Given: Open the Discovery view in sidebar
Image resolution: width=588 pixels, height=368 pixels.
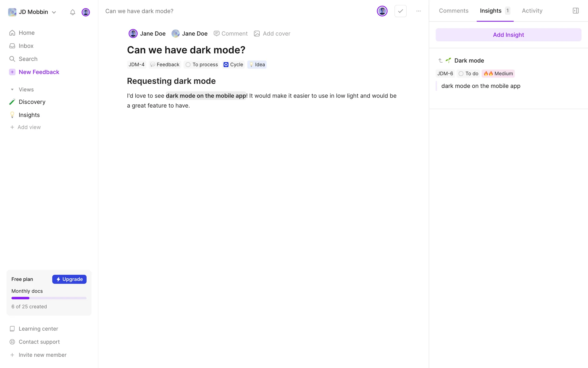Looking at the screenshot, I should pos(32,102).
